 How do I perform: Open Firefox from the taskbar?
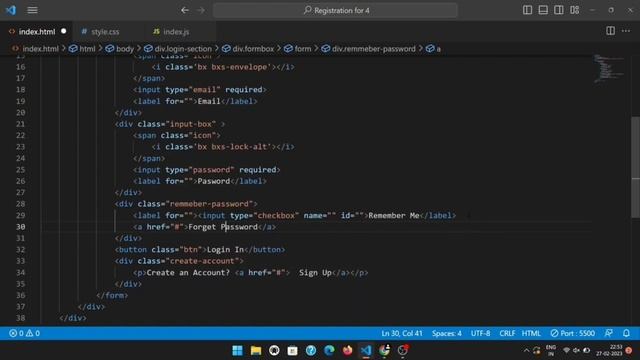click(x=347, y=350)
